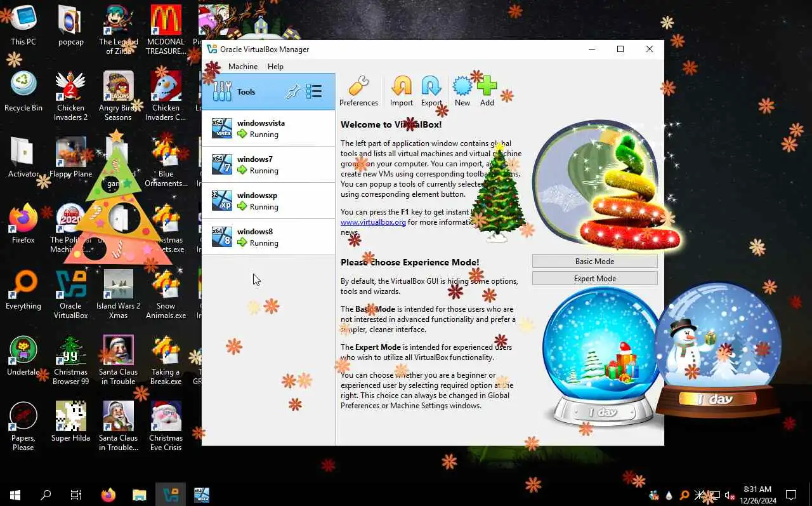Viewport: 812px width, 506px height.
Task: Open the Tools list menu icon
Action: (314, 91)
